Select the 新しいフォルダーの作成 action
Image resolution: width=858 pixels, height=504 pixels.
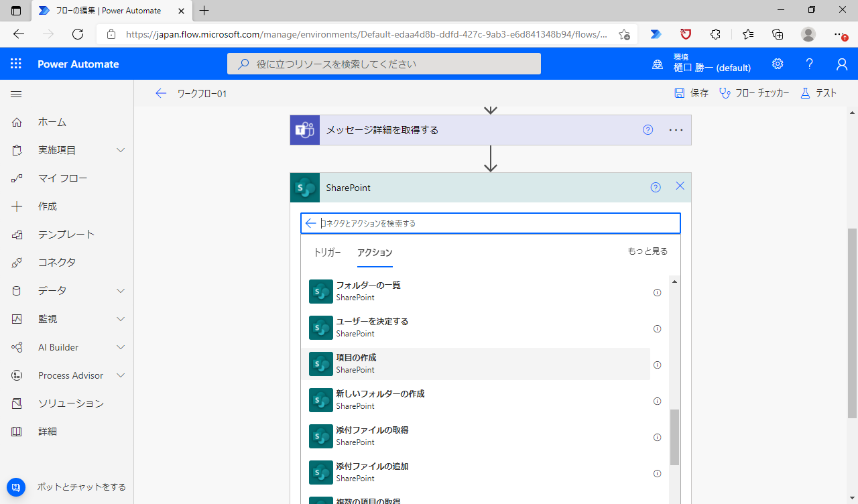(x=476, y=400)
